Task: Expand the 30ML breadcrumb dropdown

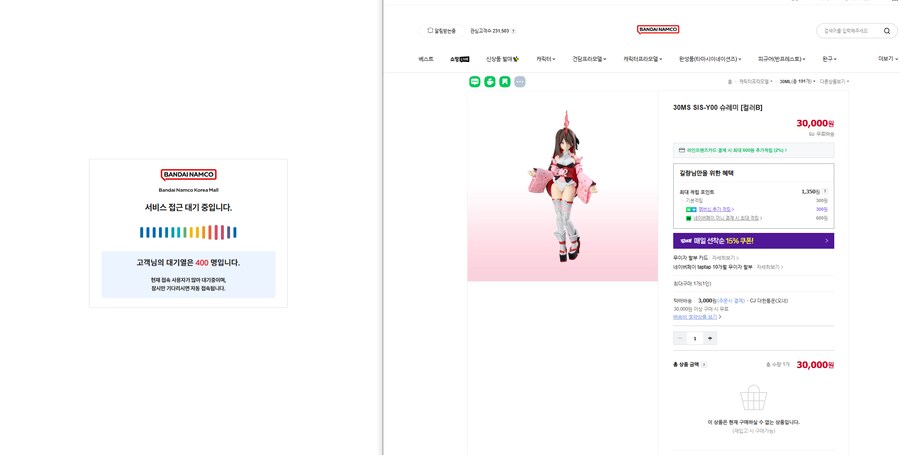Action: 797,81
